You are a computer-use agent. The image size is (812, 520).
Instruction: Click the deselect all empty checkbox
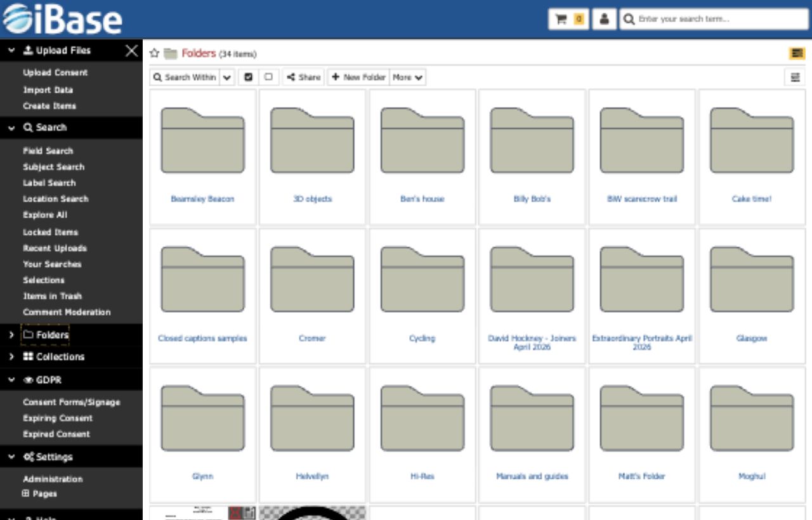coord(268,77)
